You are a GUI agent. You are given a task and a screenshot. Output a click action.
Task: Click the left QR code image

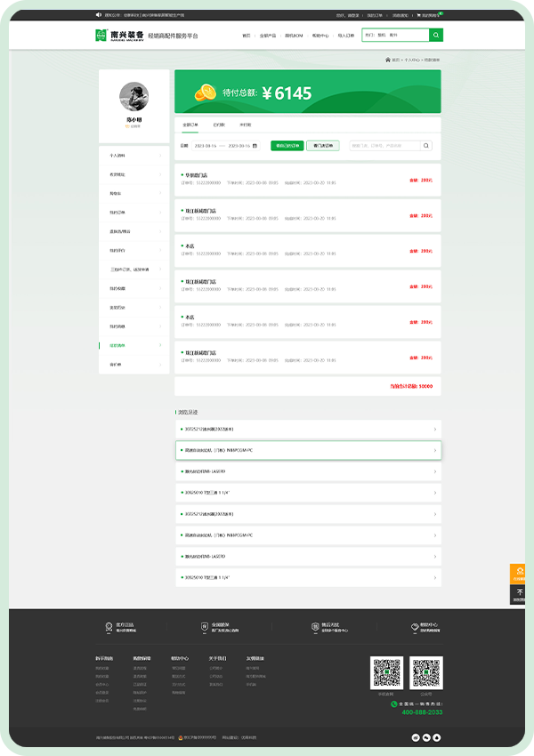386,673
